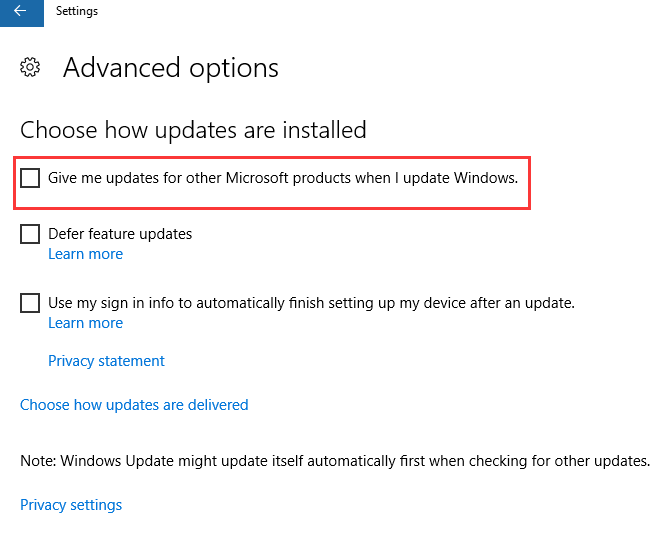Open the Privacy statement link
Viewport: 657px width, 556px height.
pos(106,361)
